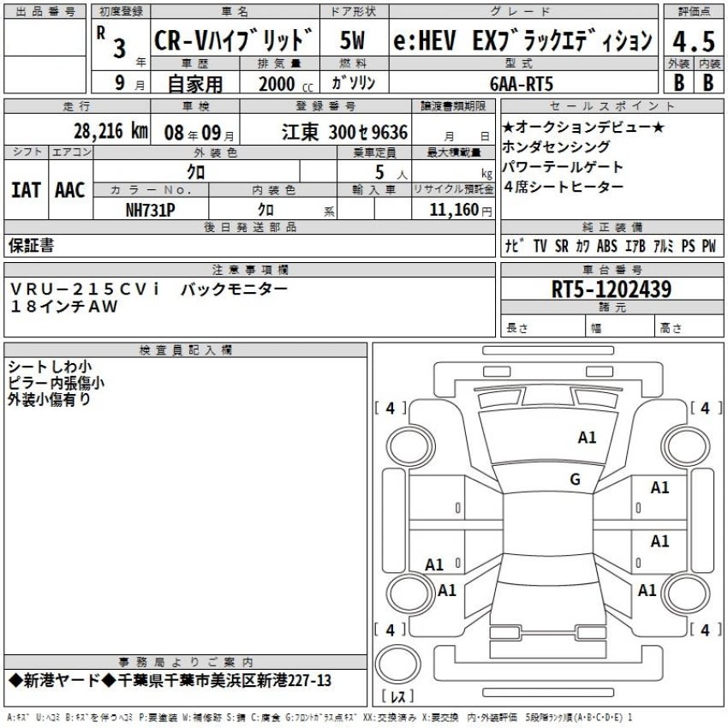The width and height of the screenshot is (728, 728).
Task: Click the "[レス]" spare tire label
Action: coord(397,696)
